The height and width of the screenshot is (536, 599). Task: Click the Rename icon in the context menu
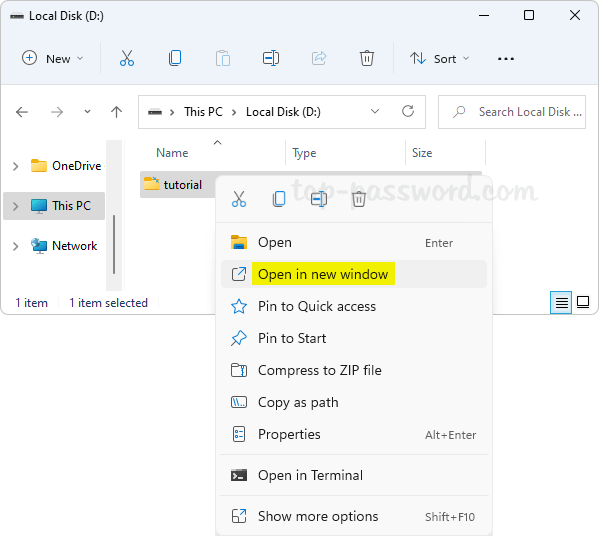(319, 199)
